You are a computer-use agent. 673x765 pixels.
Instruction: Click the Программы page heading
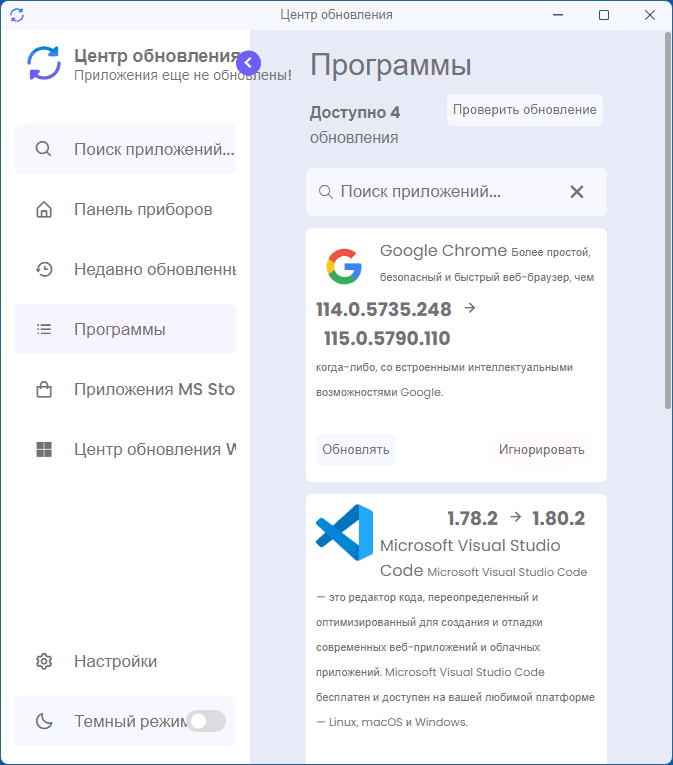coord(391,65)
